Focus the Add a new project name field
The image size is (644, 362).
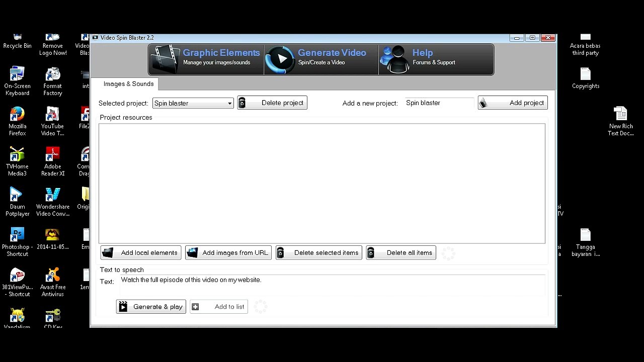[439, 103]
